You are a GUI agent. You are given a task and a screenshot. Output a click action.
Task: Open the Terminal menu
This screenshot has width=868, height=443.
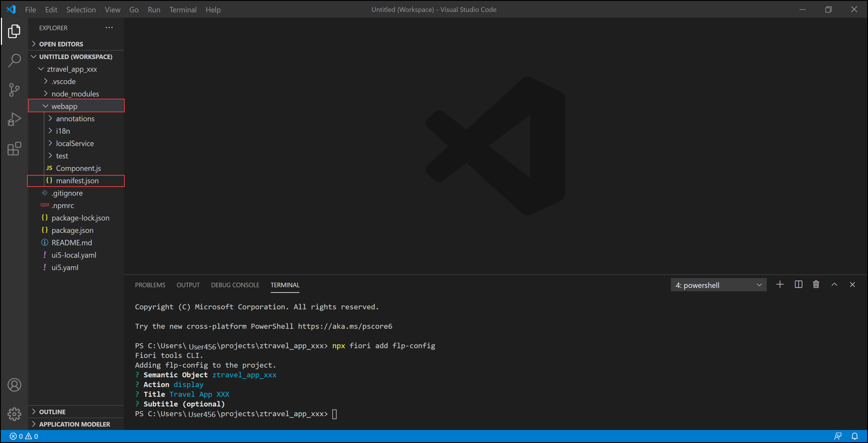coord(183,10)
